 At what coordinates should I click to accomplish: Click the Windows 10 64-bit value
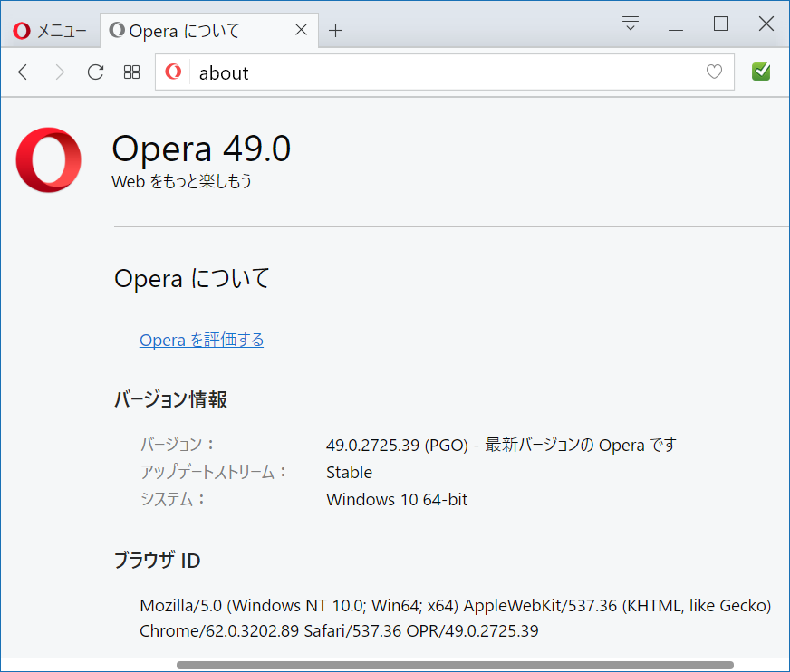397,500
